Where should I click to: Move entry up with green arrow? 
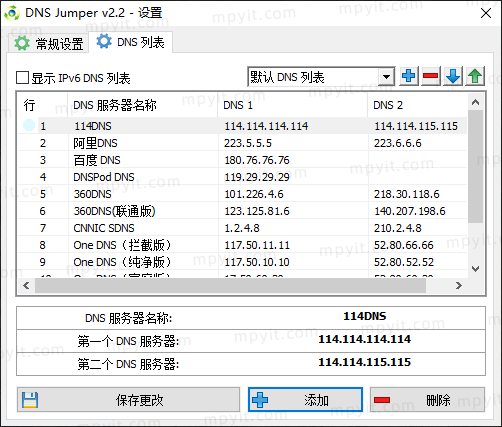pos(475,76)
